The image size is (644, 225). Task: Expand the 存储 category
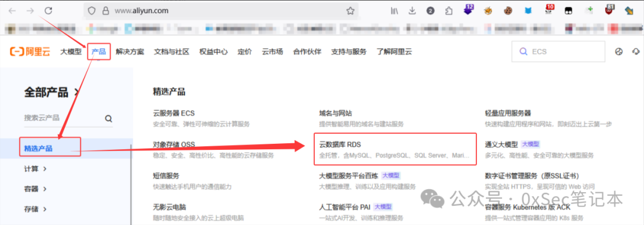(35, 209)
